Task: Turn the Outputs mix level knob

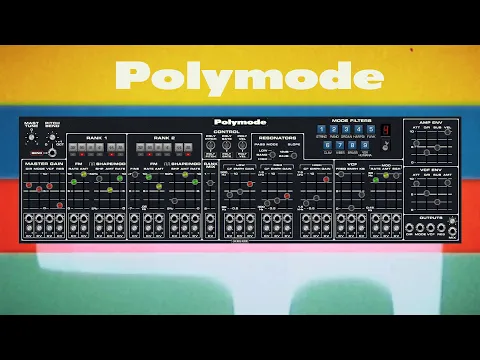Action: point(452,221)
